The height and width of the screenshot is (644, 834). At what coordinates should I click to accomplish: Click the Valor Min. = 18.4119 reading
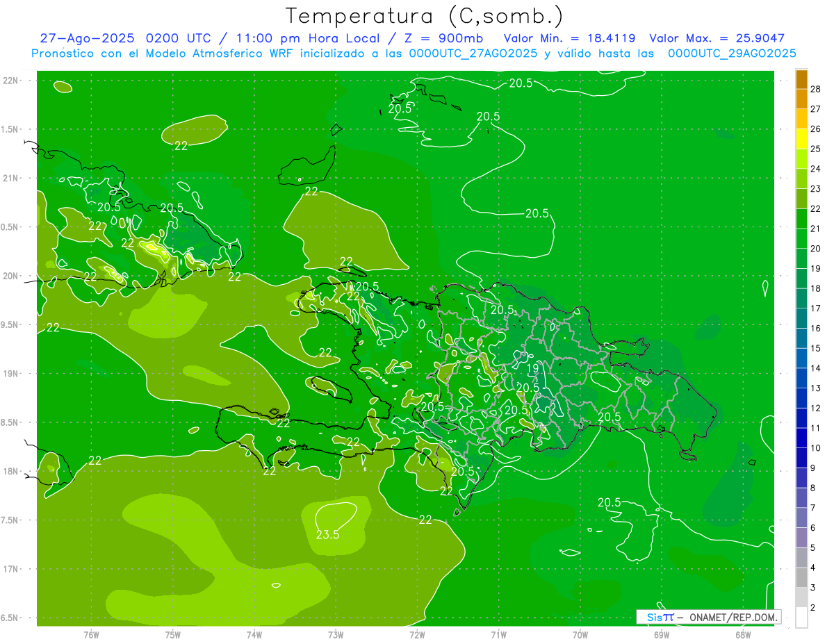click(569, 38)
